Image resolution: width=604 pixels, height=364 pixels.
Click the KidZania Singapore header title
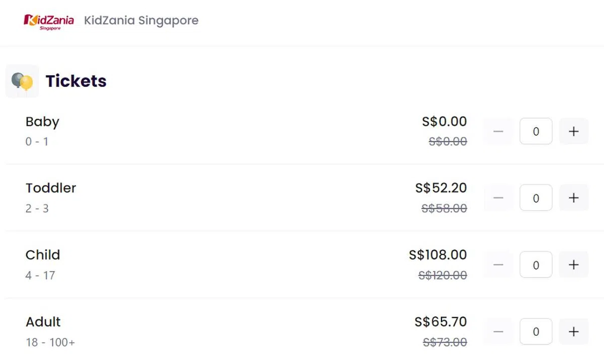click(x=141, y=21)
